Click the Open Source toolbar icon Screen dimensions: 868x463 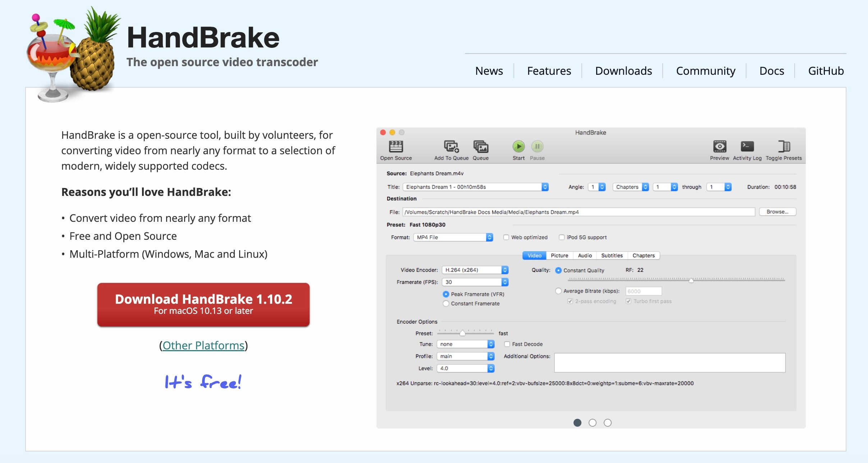(396, 147)
